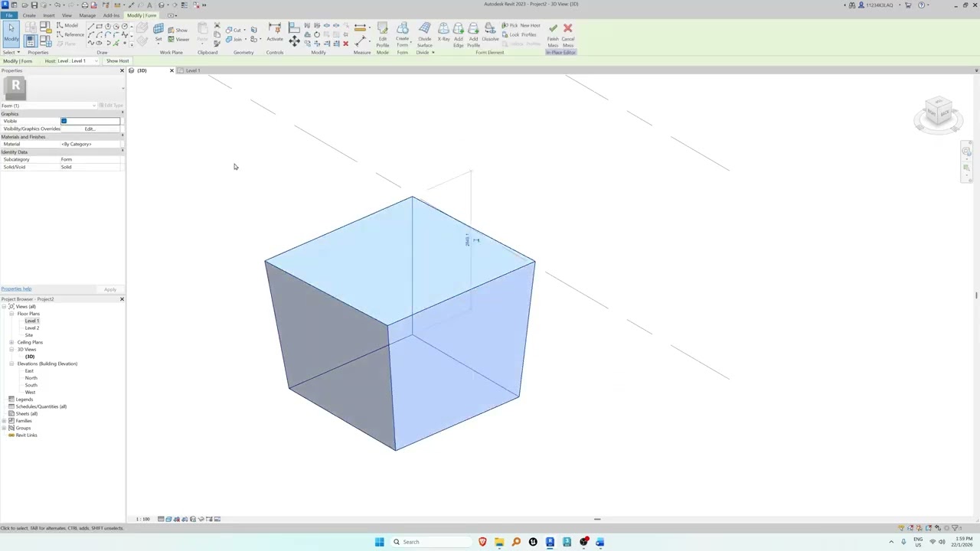980x551 pixels.
Task: Choose the Add Edge tool
Action: pyautogui.click(x=458, y=35)
